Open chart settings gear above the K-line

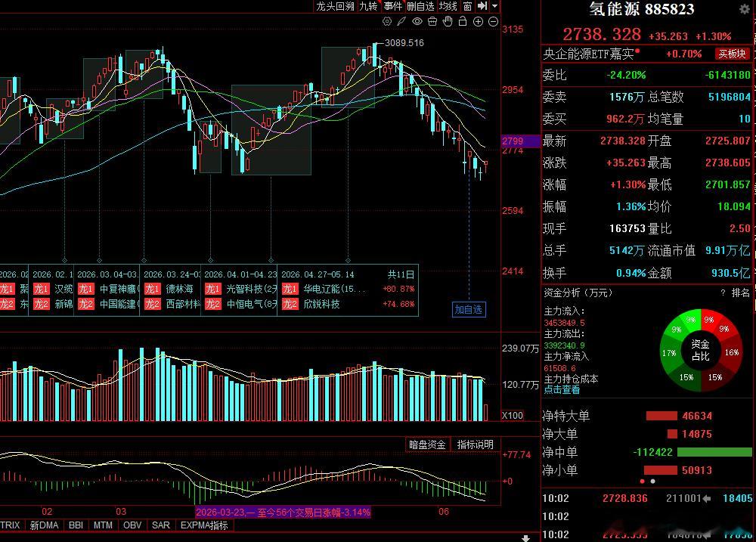point(386,21)
